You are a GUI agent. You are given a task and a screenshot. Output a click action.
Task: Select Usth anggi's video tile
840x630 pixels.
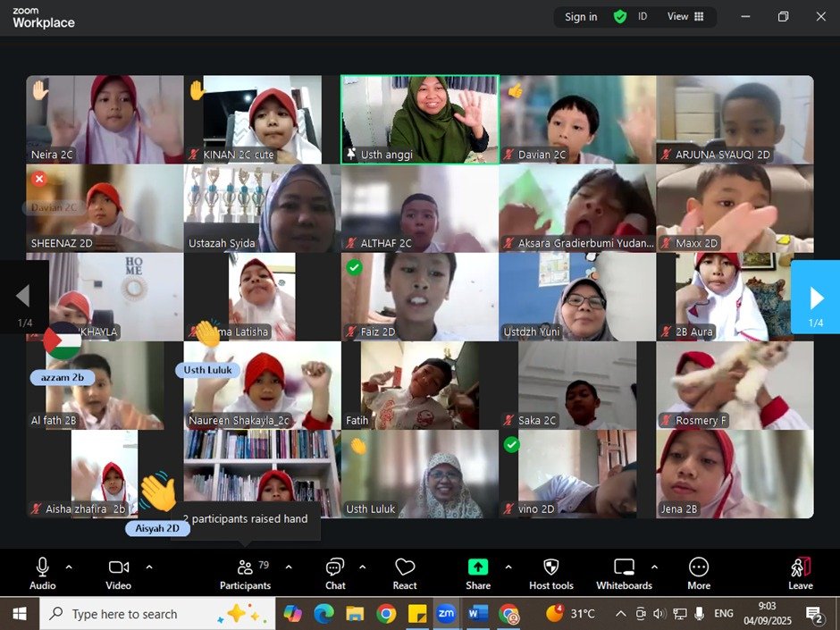click(x=419, y=119)
